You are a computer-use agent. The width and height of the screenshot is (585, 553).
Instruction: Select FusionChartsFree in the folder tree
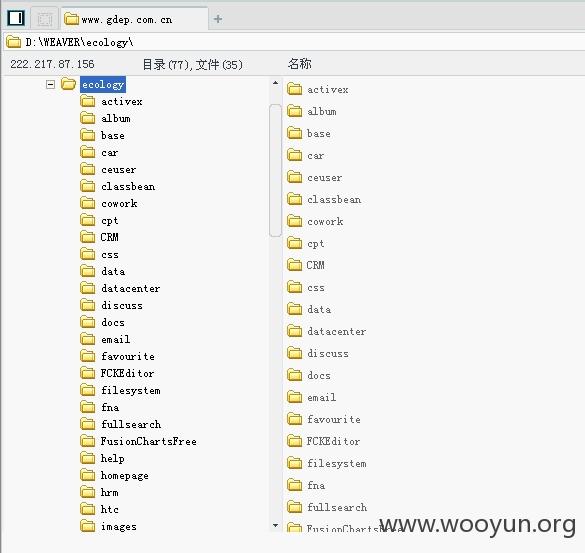(x=148, y=441)
